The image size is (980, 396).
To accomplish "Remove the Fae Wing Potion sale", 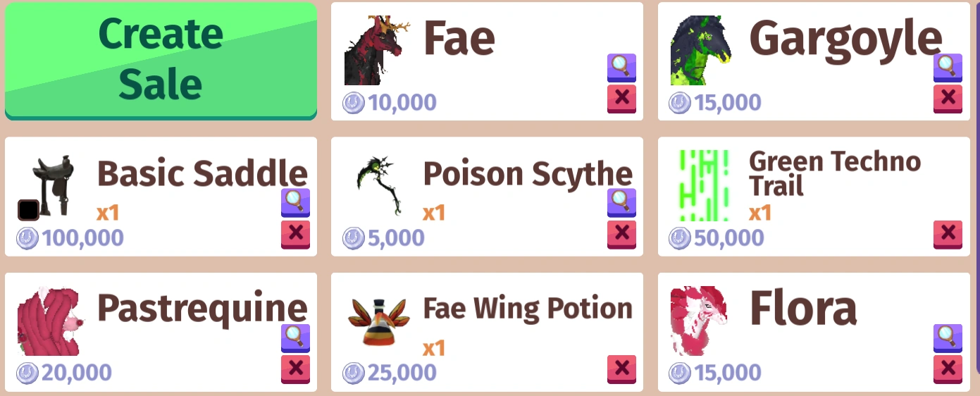I will 621,369.
